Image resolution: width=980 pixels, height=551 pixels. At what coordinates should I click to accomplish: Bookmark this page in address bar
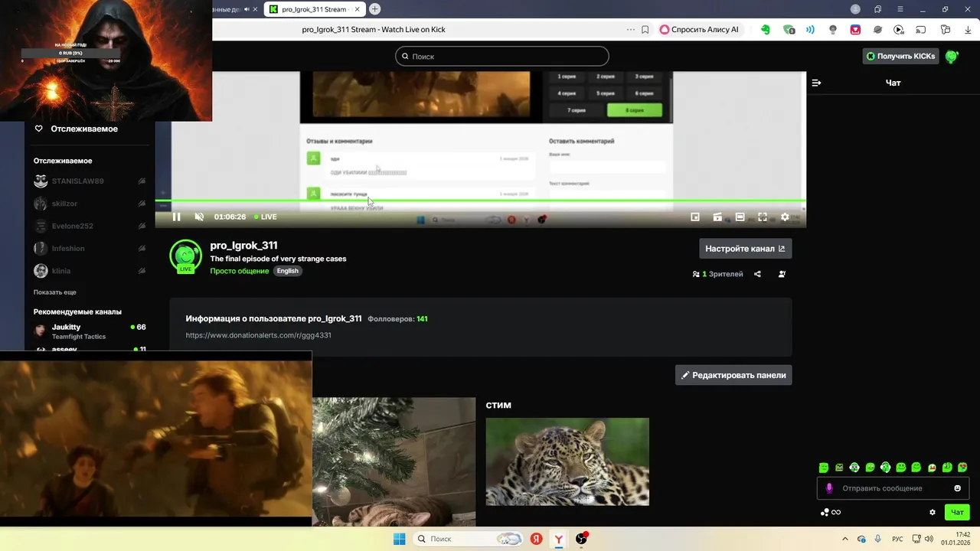(645, 30)
